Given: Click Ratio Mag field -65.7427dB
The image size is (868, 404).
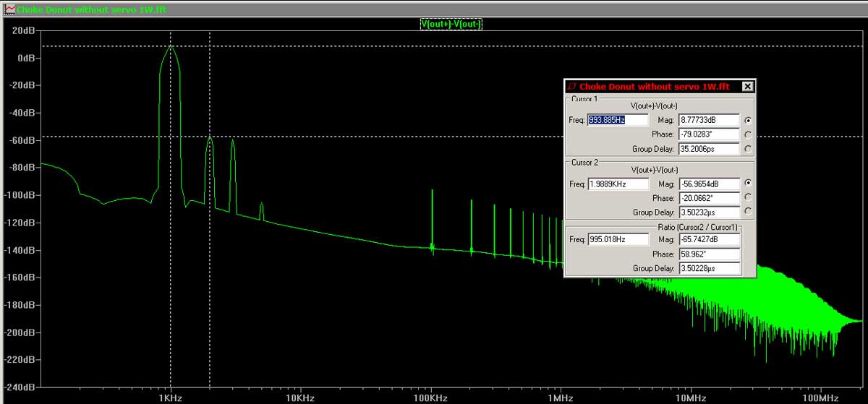Looking at the screenshot, I should coord(710,240).
